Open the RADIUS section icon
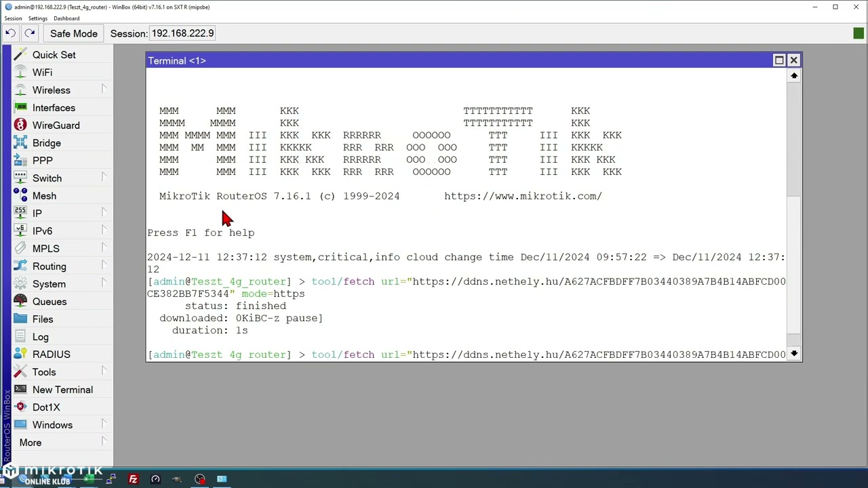 [x=20, y=354]
